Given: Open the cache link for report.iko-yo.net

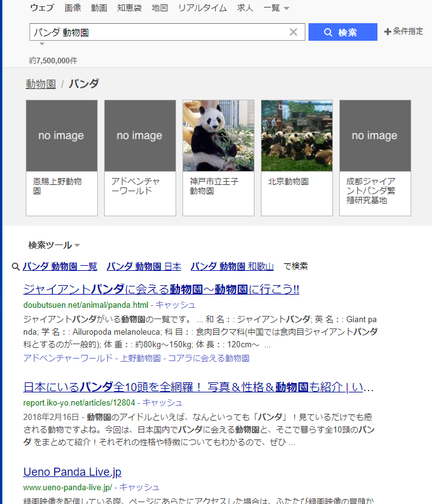Looking at the screenshot, I should tap(162, 402).
